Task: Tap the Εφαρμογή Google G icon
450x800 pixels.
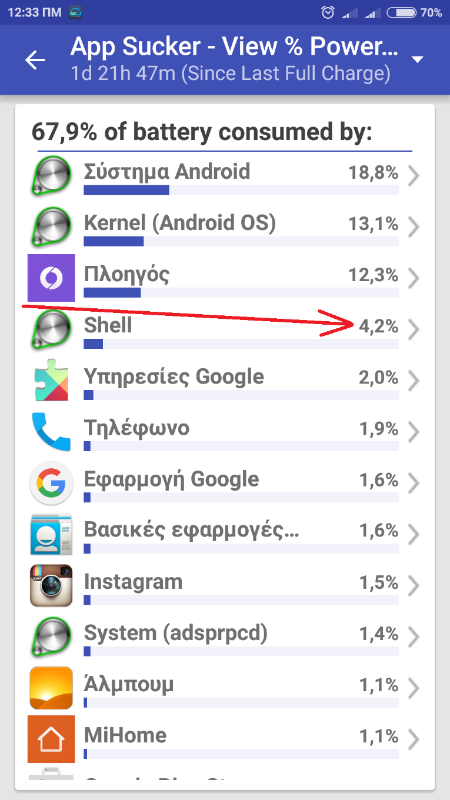Action: point(51,483)
